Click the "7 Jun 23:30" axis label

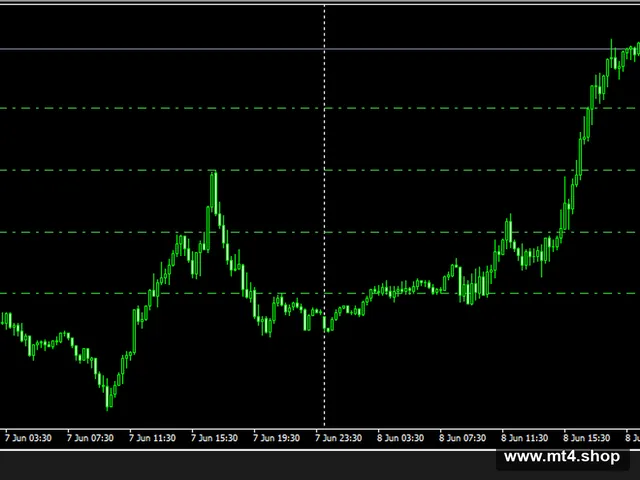338,438
